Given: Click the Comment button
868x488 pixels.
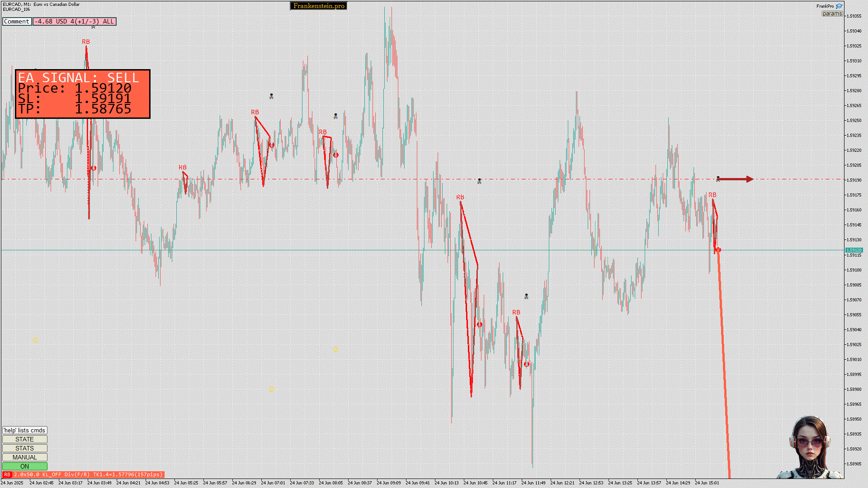Looking at the screenshot, I should click(x=17, y=21).
